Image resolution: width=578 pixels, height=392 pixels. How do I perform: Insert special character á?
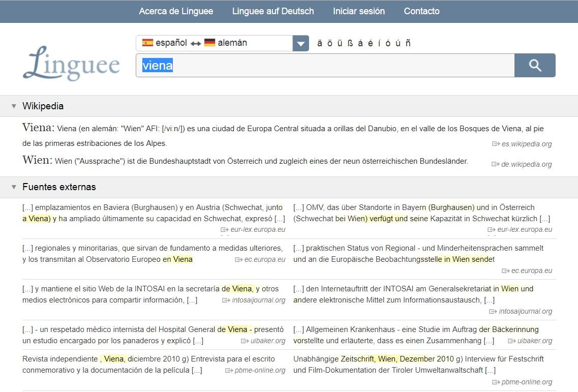360,43
